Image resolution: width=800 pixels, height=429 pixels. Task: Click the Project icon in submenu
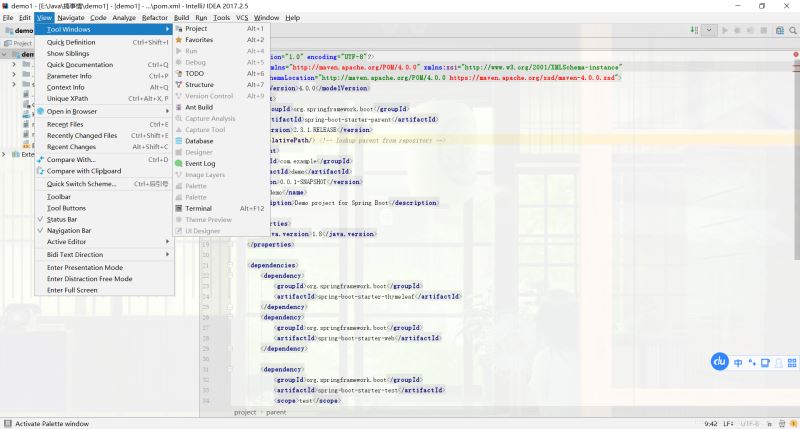[x=179, y=29]
